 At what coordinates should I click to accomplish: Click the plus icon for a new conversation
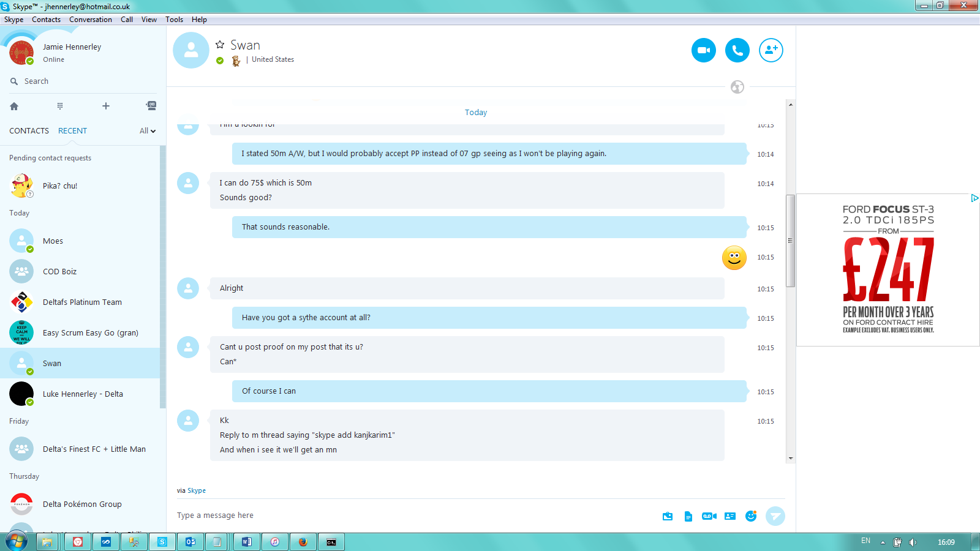point(106,106)
